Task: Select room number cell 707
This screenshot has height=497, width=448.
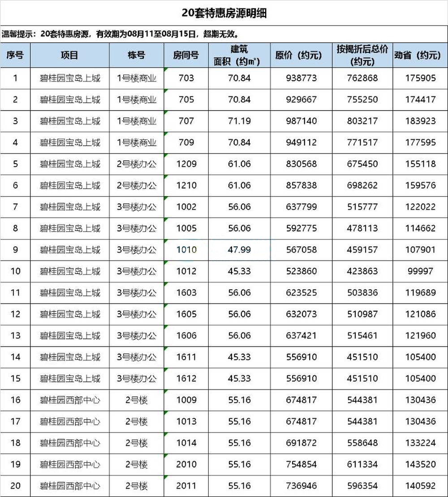Action: point(186,121)
